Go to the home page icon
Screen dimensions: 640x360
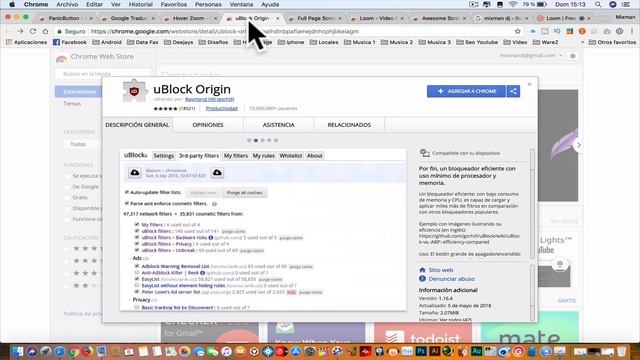(45, 31)
